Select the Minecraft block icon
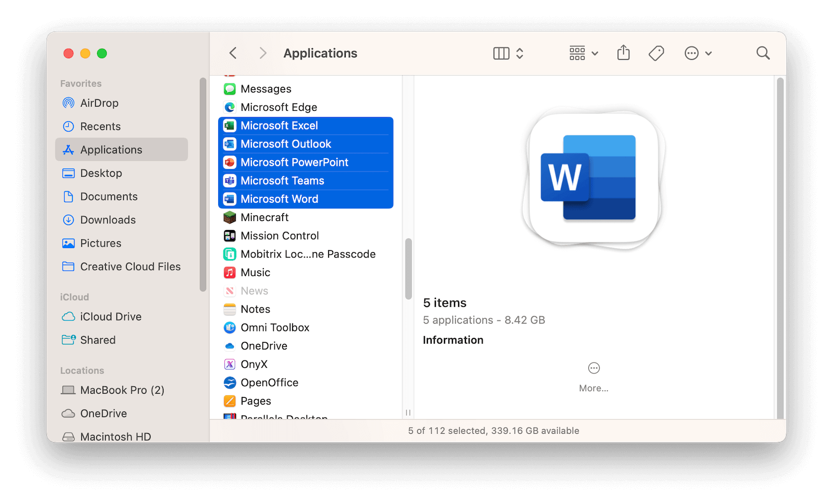Viewport: 833px width, 504px height. [230, 217]
